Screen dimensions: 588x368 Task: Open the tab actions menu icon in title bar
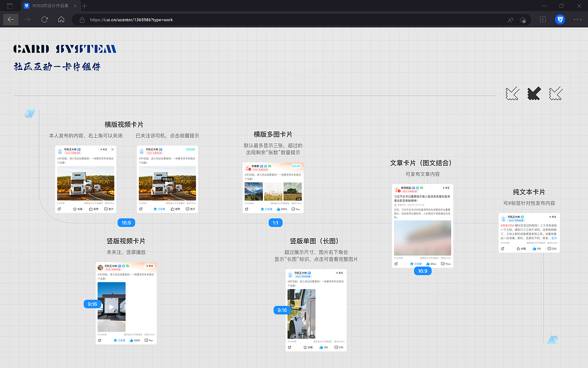[x=10, y=6]
